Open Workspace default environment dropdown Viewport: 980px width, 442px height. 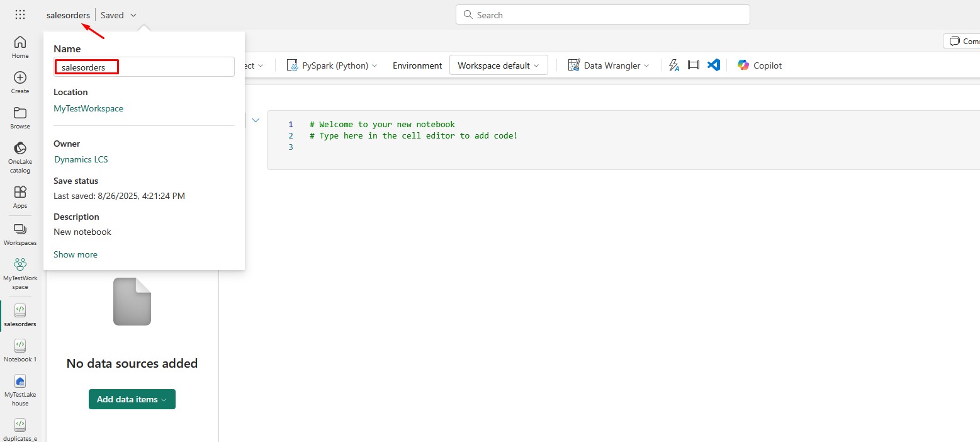[x=498, y=65]
